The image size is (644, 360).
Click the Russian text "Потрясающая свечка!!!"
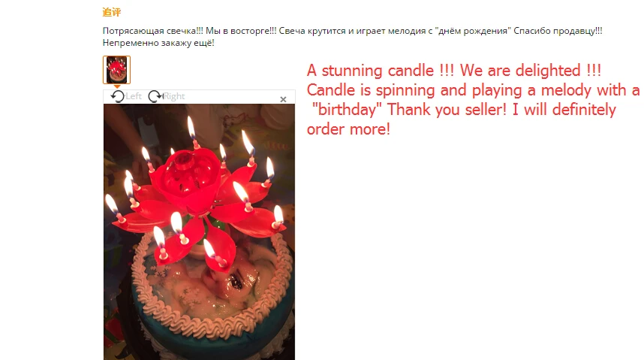(153, 31)
